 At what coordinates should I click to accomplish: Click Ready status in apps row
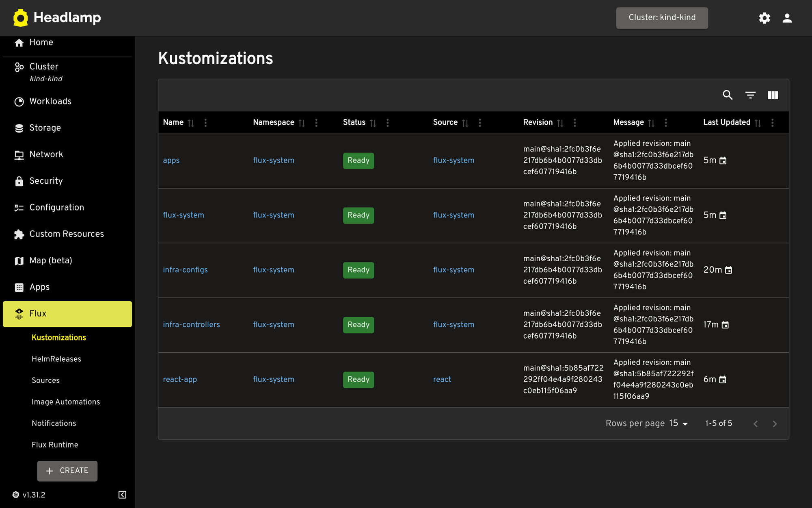[x=358, y=161]
